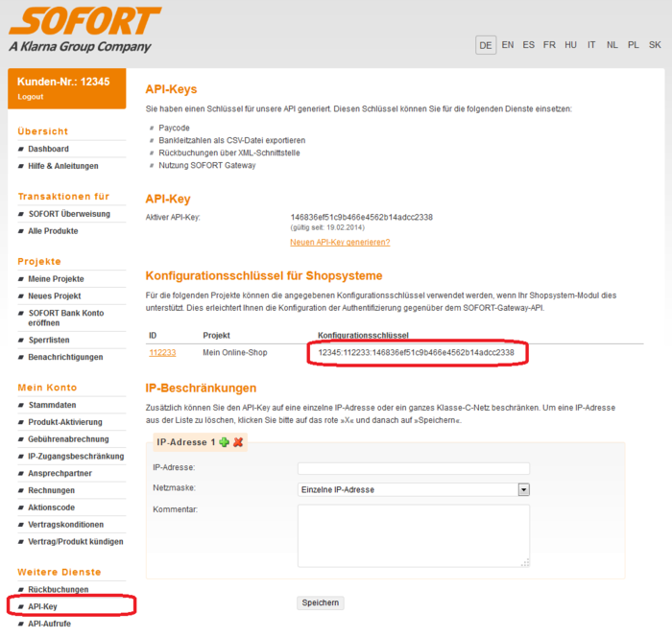
Task: Open Aktionscode
Action: pyautogui.click(x=52, y=507)
